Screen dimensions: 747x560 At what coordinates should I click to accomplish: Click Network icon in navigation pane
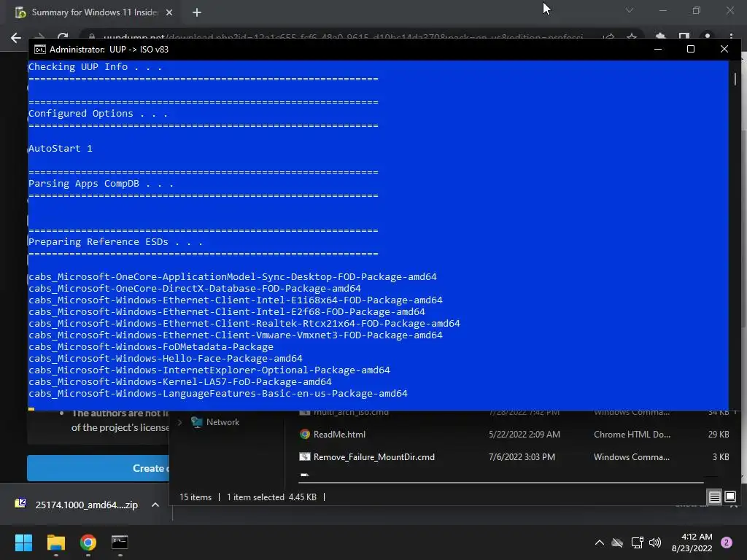coord(196,422)
